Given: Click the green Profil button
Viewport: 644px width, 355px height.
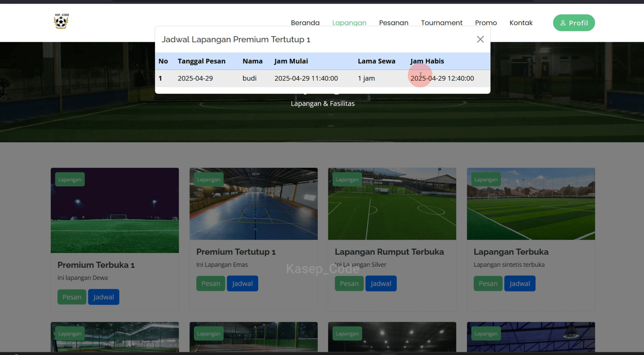Looking at the screenshot, I should 574,23.
